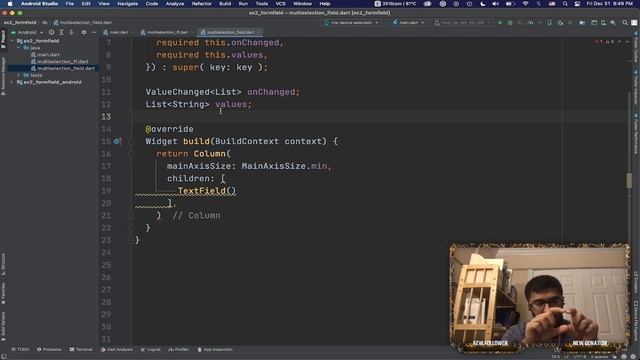Toggle Do Not Disturb moon icon in menu bar

(482, 4)
